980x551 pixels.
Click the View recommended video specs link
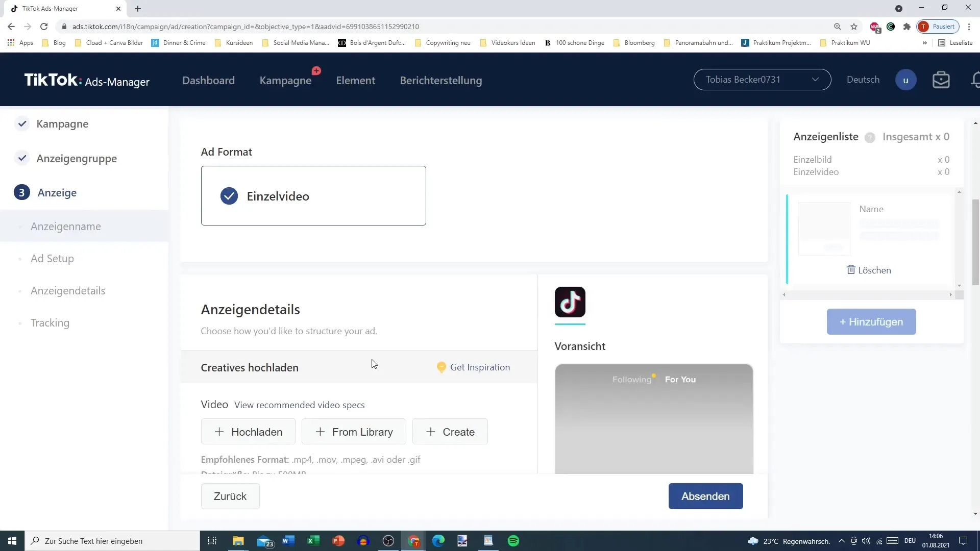pyautogui.click(x=300, y=405)
